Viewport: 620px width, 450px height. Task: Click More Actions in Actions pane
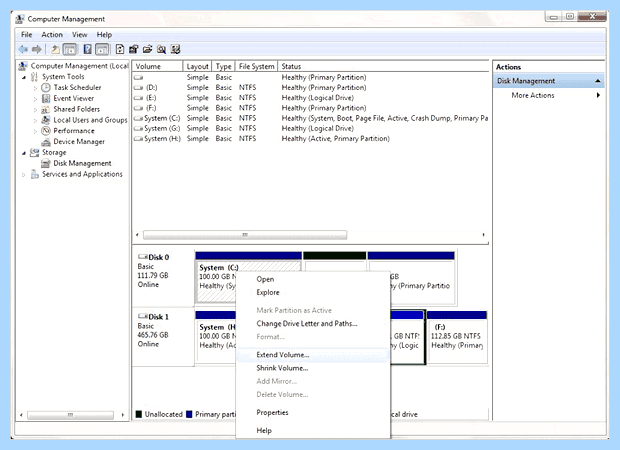(x=533, y=95)
